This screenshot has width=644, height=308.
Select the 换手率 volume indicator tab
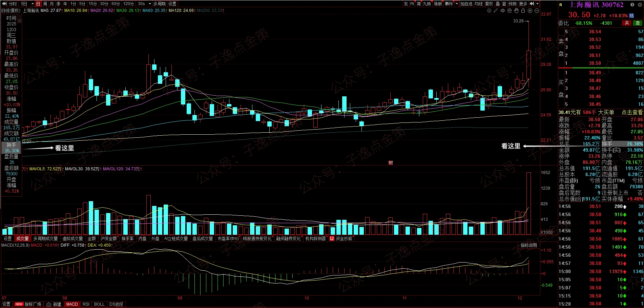[127, 238]
